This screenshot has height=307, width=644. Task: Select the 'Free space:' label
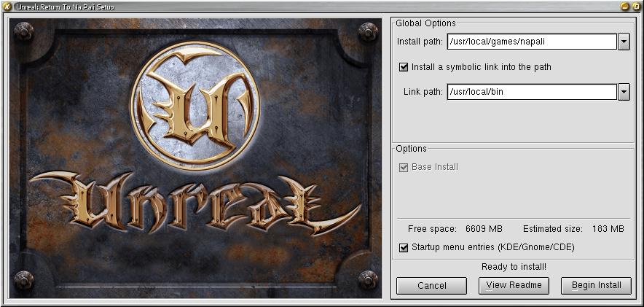pyautogui.click(x=432, y=229)
